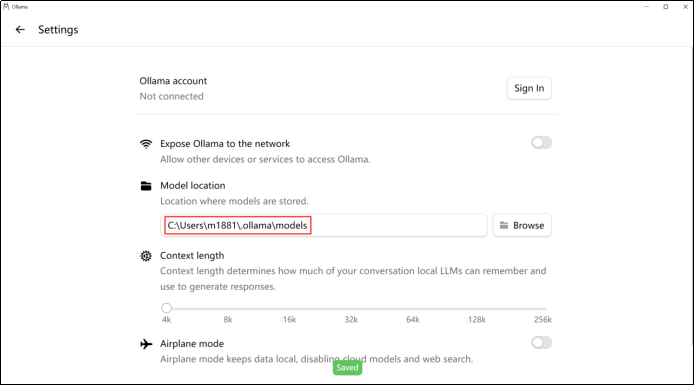Screen dimensions: 695x386
Task: Click the gear icon beside Context length
Action: 146,256
